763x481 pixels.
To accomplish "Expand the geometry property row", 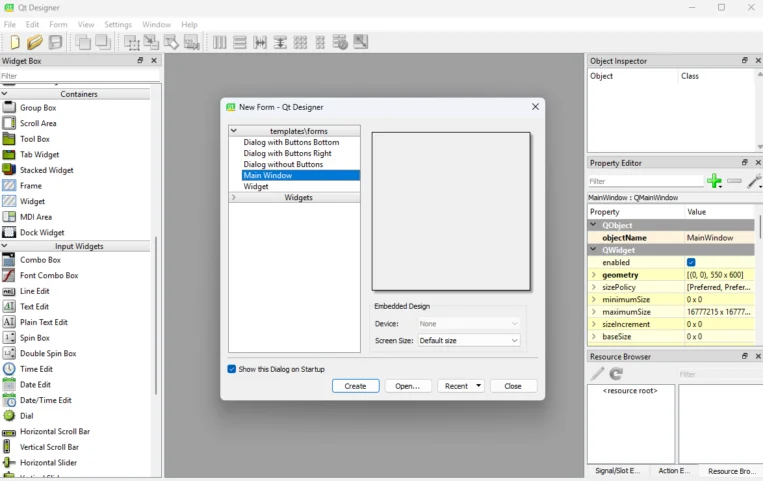I will point(594,275).
